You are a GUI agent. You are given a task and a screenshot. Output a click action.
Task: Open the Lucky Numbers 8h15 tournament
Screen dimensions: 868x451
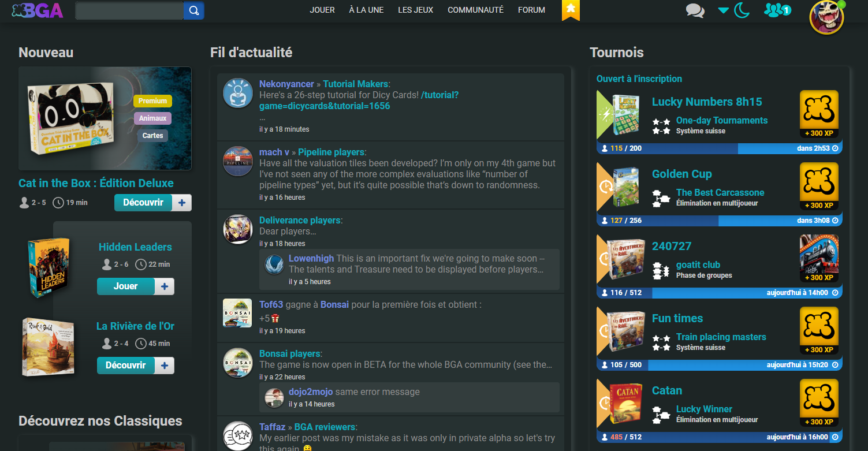pos(707,102)
